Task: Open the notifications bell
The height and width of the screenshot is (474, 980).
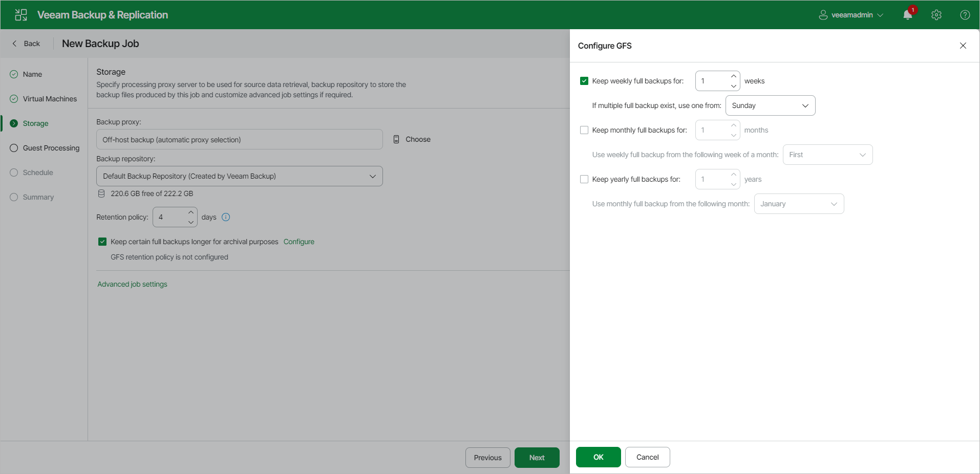Action: tap(908, 15)
